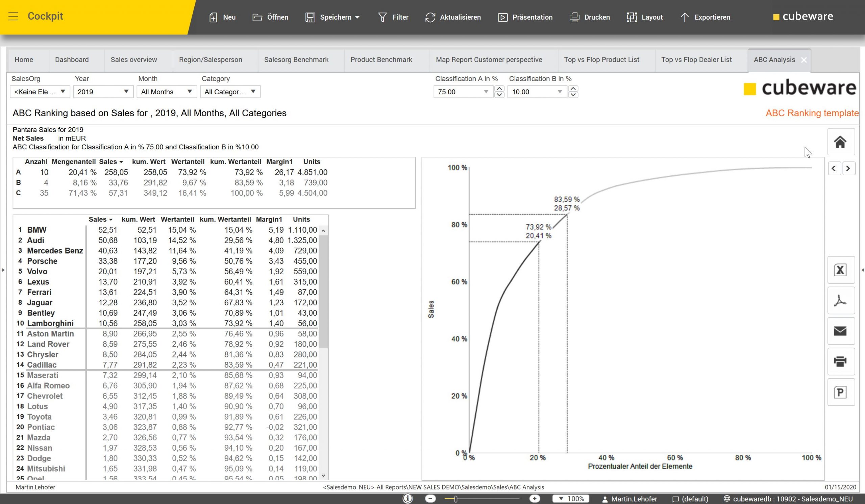Viewport: 865px width, 504px height.
Task: Increase Classification B percentage
Action: [x=573, y=89]
